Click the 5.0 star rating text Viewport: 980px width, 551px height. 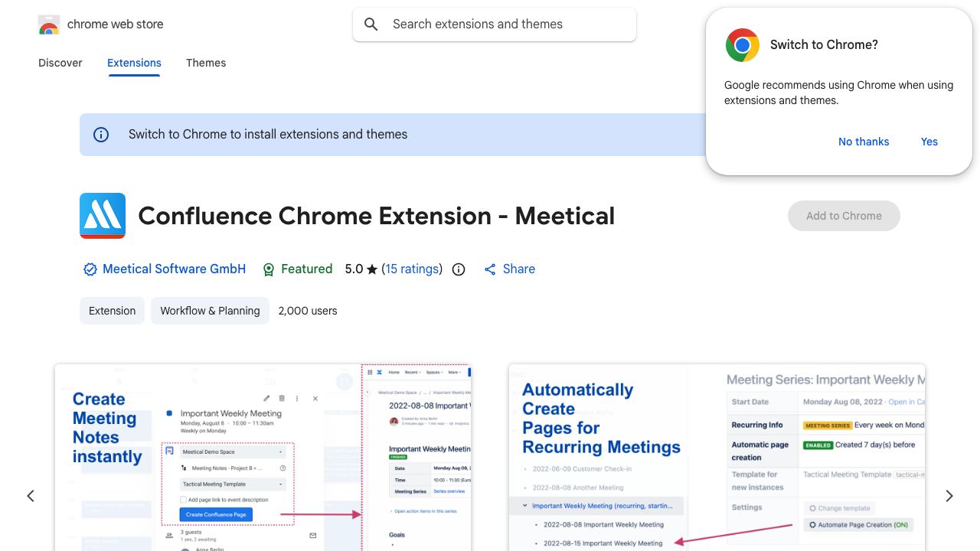pyautogui.click(x=361, y=269)
